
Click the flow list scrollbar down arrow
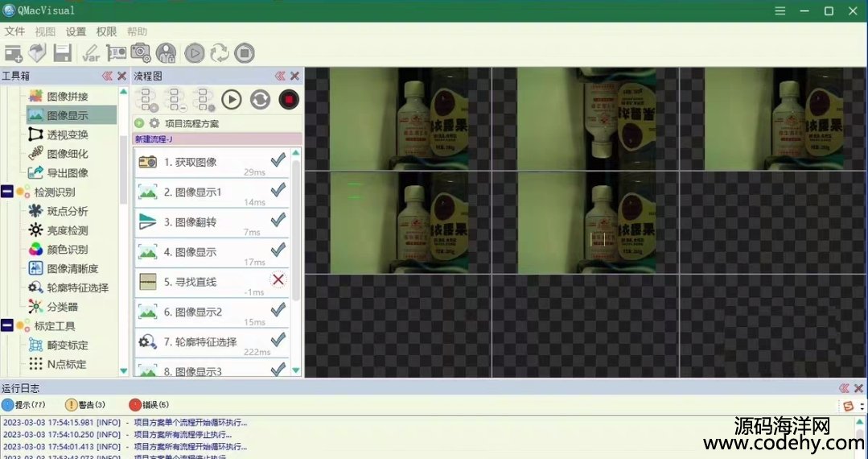click(295, 370)
